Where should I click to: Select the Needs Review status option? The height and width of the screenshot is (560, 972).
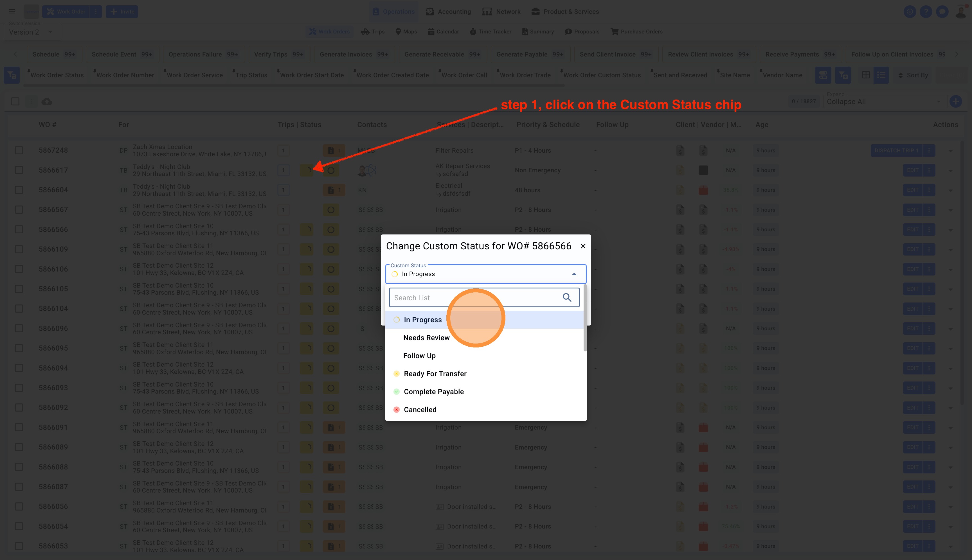426,338
